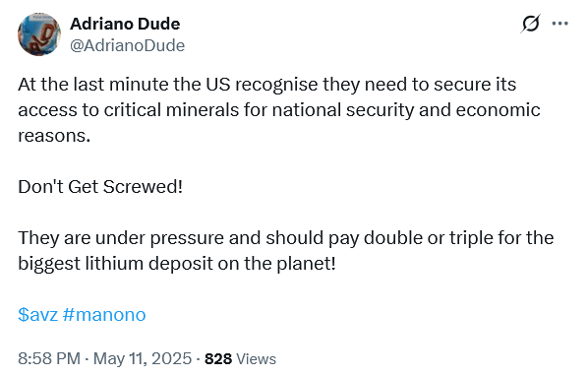The image size is (588, 376).
Task: Open the Adriano Dude display name
Action: (x=125, y=24)
